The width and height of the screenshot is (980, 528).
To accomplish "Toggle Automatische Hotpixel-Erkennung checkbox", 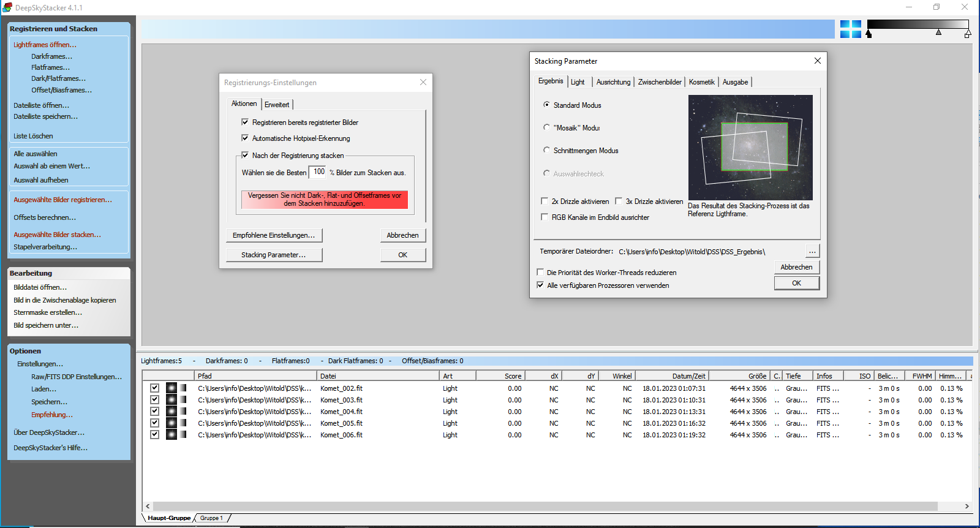I will click(x=245, y=138).
